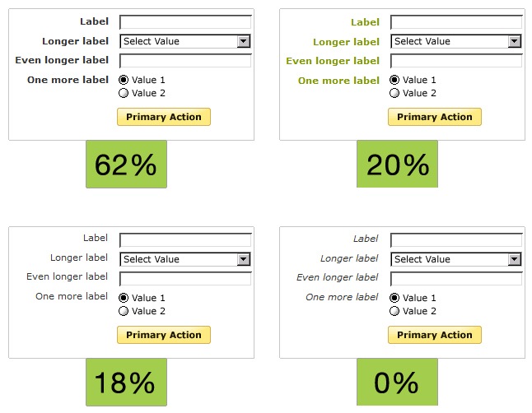Expand Select Value dropdown in italic-label form
This screenshot has height=413, width=532.
pyautogui.click(x=456, y=259)
